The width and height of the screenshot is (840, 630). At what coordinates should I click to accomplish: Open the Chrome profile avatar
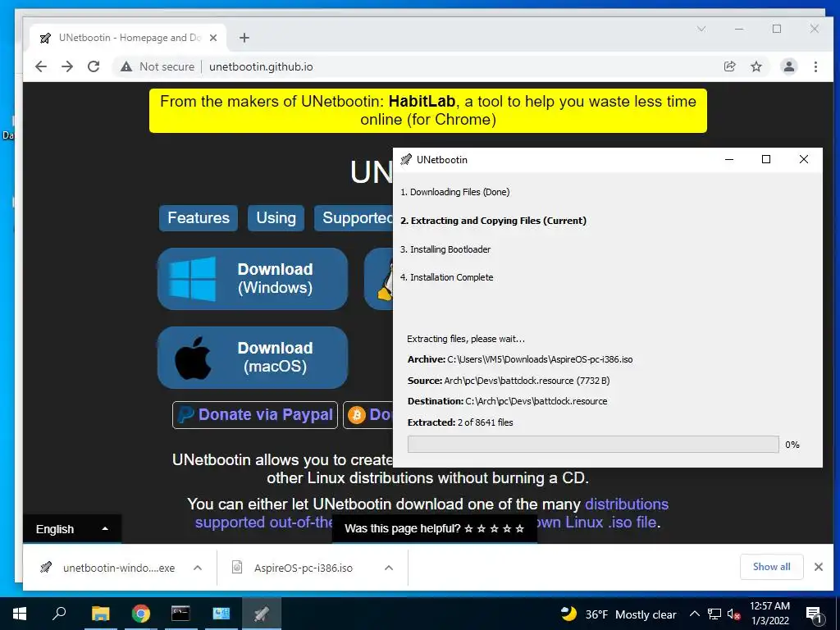click(788, 66)
